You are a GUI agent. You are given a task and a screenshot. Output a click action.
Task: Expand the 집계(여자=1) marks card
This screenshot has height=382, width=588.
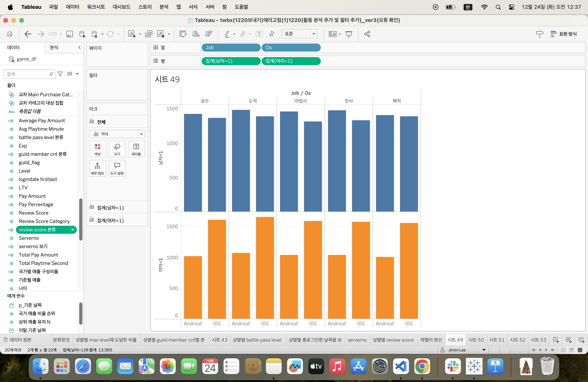117,220
